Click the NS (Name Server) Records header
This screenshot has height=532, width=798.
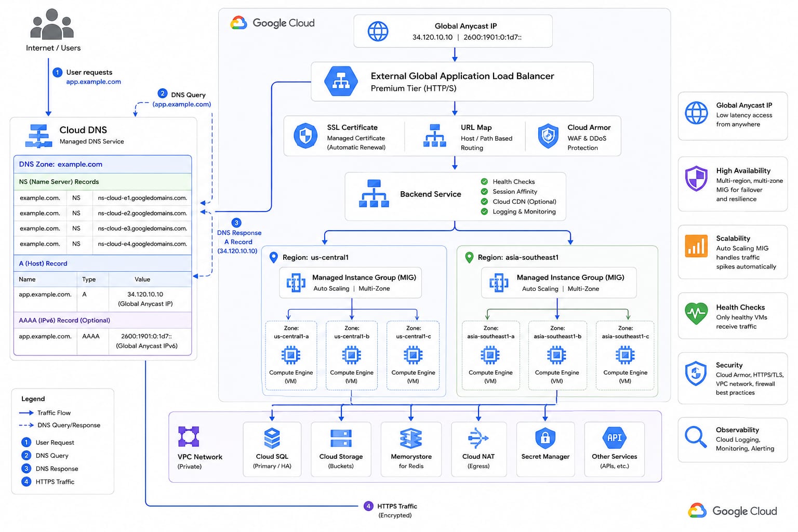click(x=102, y=182)
